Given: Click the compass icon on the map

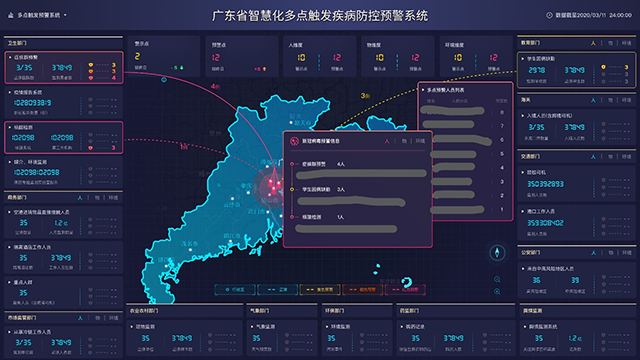Looking at the screenshot, I should tap(497, 253).
